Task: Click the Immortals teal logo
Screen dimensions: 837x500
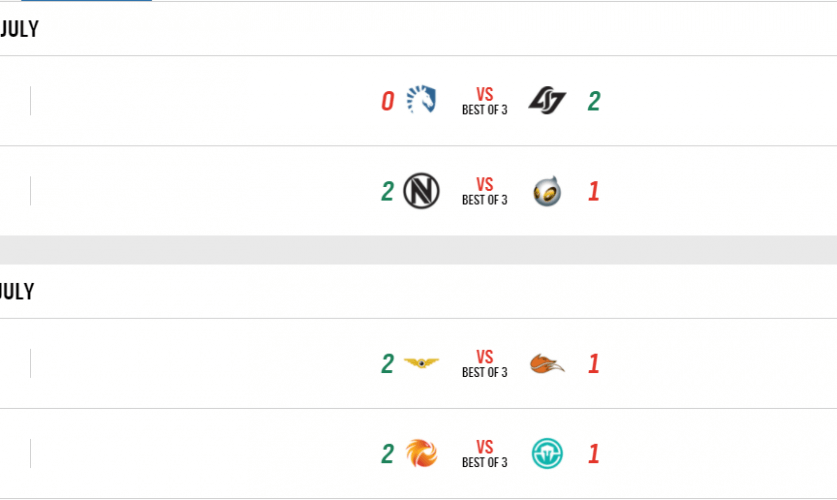Action: coord(547,454)
